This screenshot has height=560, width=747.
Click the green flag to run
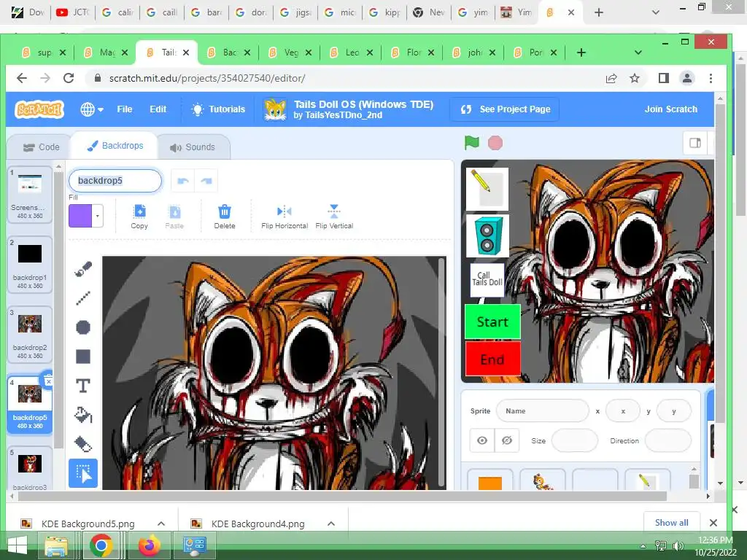coord(472,142)
